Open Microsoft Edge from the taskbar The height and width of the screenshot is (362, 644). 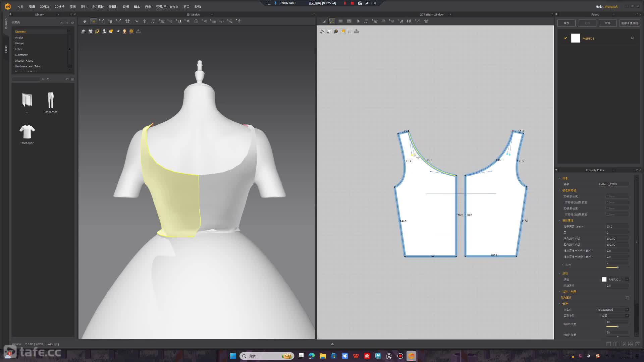312,356
